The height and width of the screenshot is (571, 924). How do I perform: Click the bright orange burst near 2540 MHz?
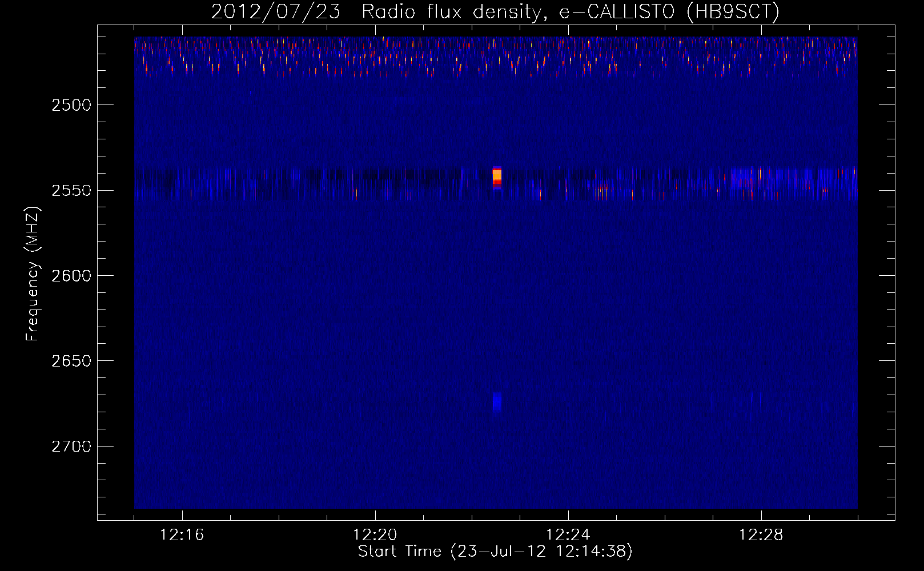(497, 178)
